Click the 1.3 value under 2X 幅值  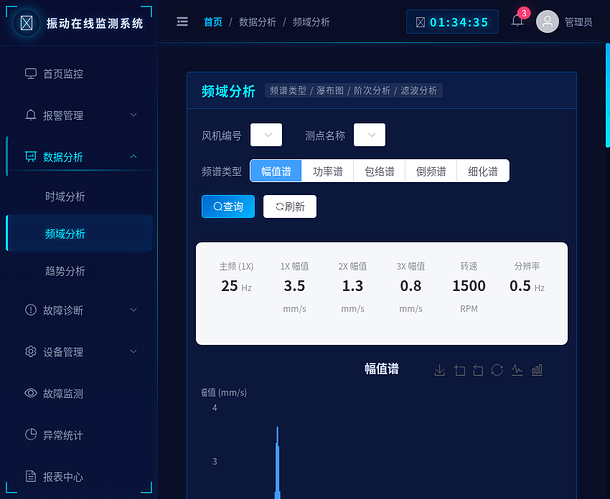[352, 286]
